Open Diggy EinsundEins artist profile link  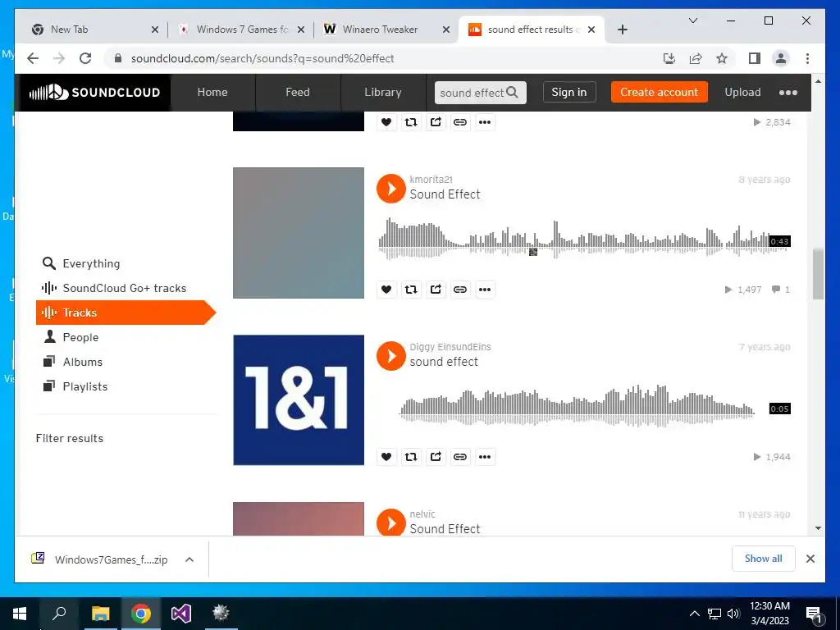click(450, 347)
